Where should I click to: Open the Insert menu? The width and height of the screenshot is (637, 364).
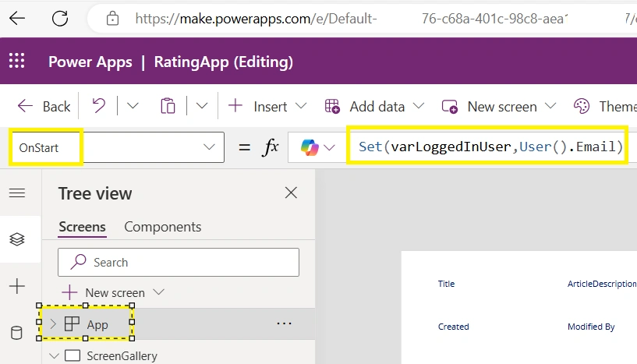point(267,107)
